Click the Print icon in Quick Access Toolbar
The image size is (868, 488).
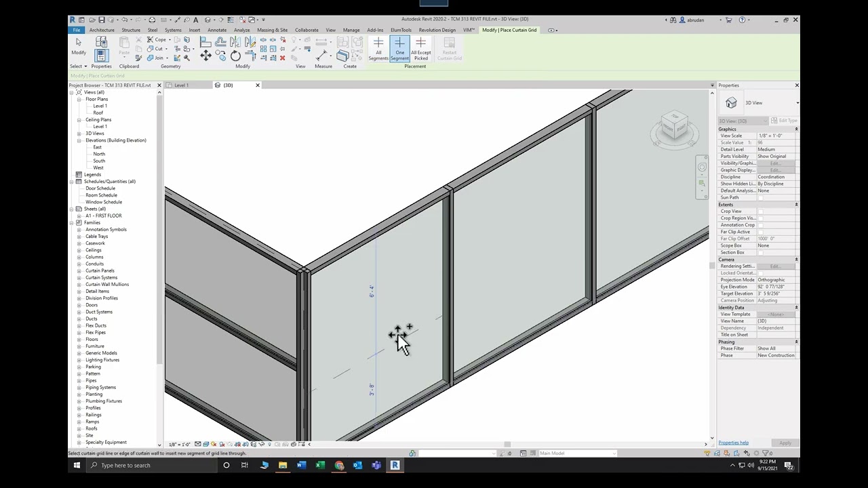coord(152,20)
